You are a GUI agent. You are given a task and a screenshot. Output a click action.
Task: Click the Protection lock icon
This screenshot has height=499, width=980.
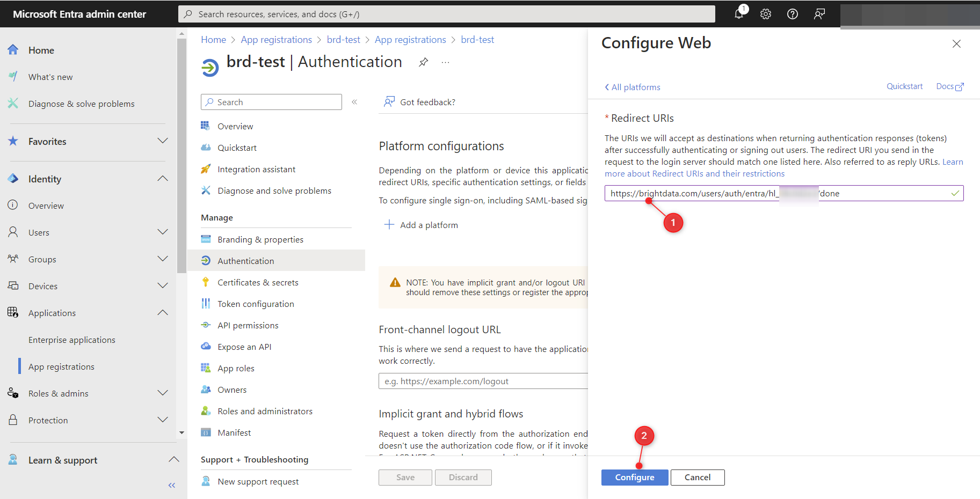pyautogui.click(x=13, y=420)
